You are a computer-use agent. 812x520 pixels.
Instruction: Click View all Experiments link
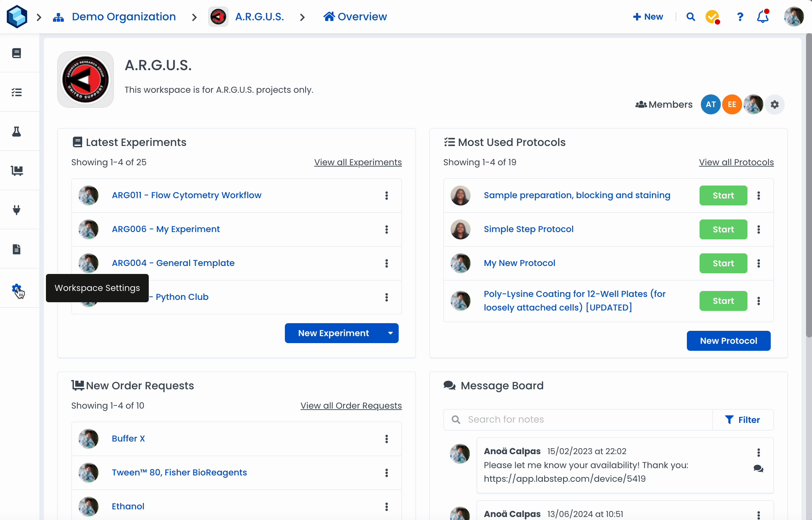click(x=358, y=162)
